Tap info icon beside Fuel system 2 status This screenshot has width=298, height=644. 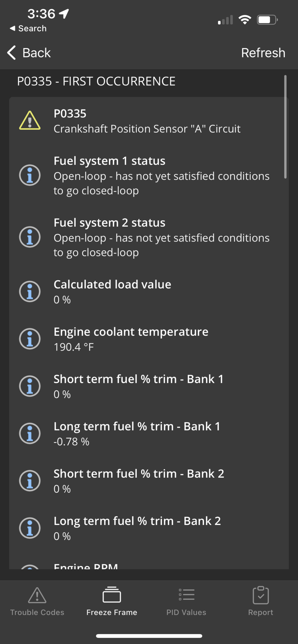coord(30,237)
